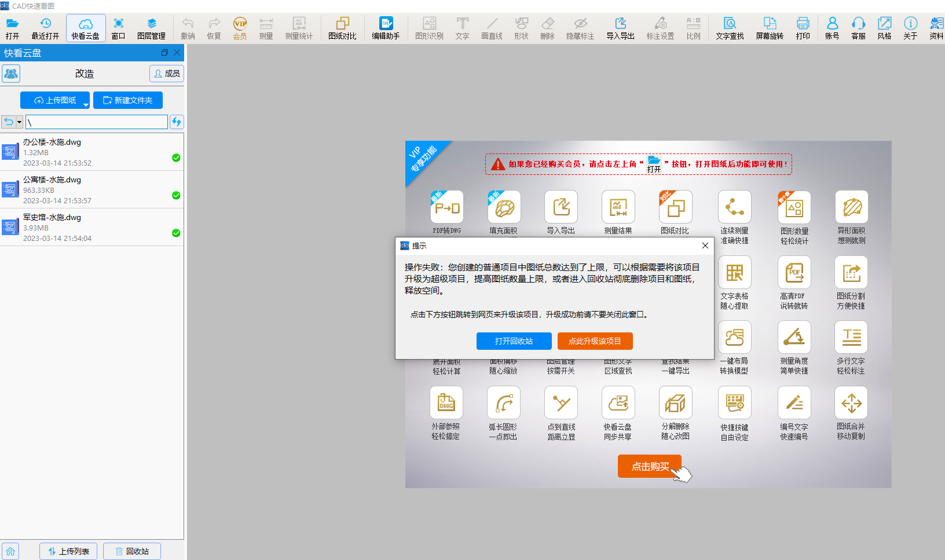Open the 最近打开 recent files list
The height and width of the screenshot is (560, 945).
[x=45, y=28]
